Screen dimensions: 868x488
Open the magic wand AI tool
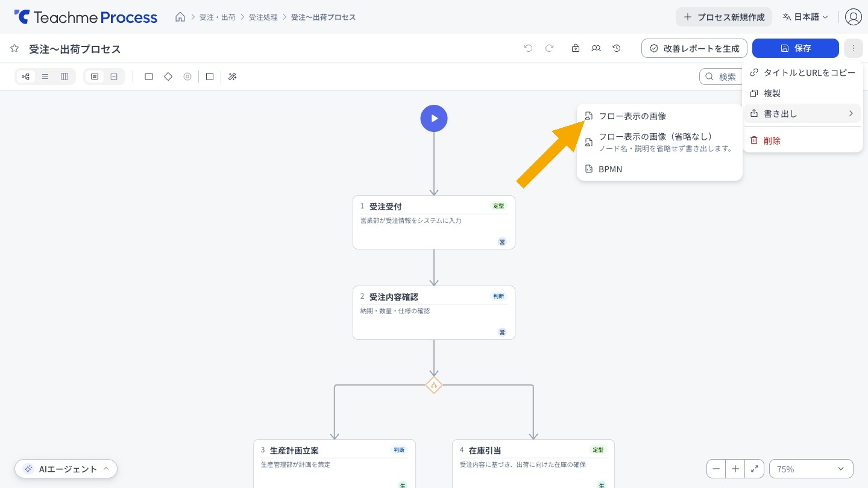coord(232,77)
